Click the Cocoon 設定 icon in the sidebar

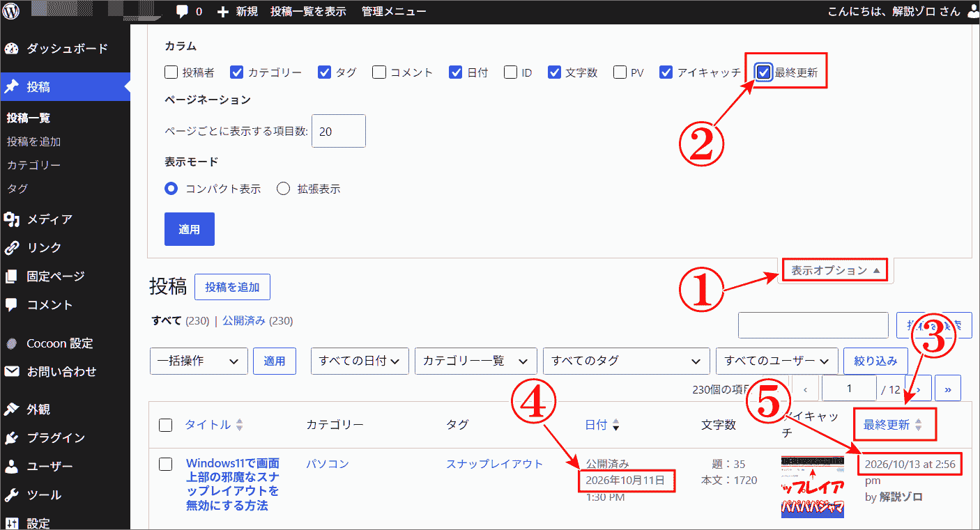[x=11, y=343]
